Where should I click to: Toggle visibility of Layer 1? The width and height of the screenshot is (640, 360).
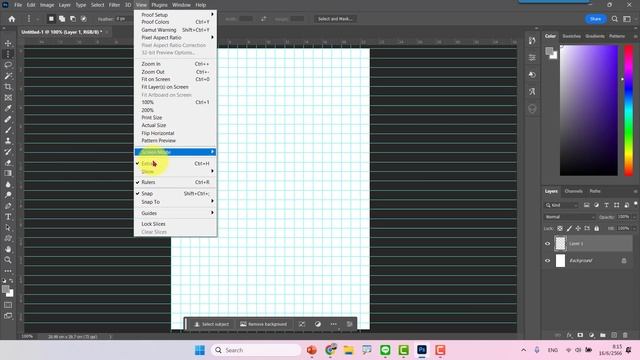548,244
